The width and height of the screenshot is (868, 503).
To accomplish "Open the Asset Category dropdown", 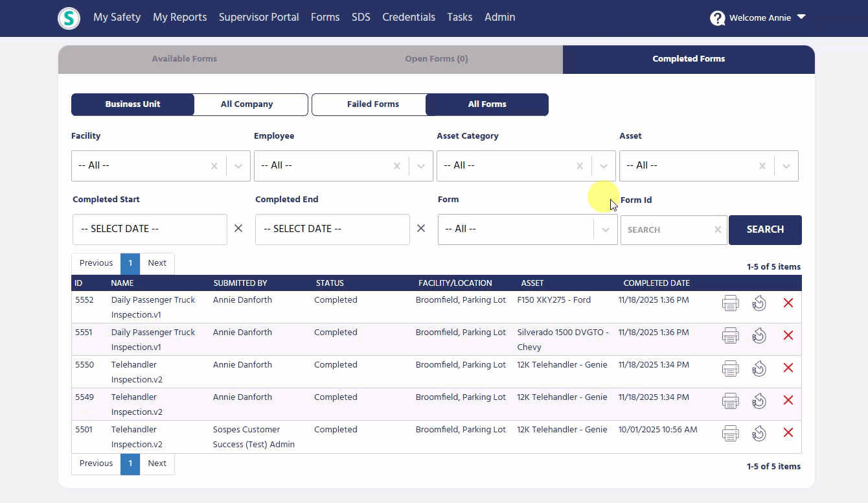I will coord(602,166).
